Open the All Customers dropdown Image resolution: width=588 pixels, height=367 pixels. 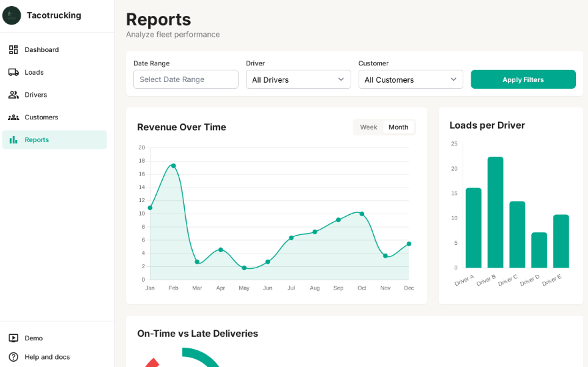pos(410,79)
